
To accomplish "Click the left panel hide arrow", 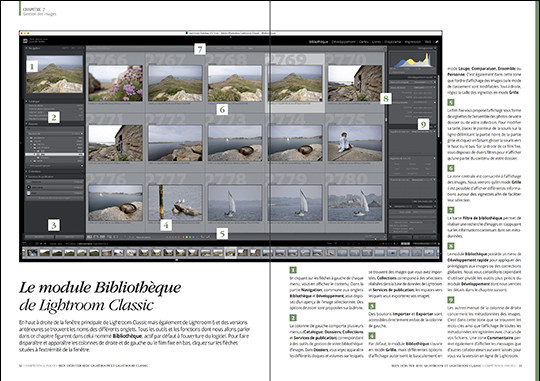I will point(21,142).
